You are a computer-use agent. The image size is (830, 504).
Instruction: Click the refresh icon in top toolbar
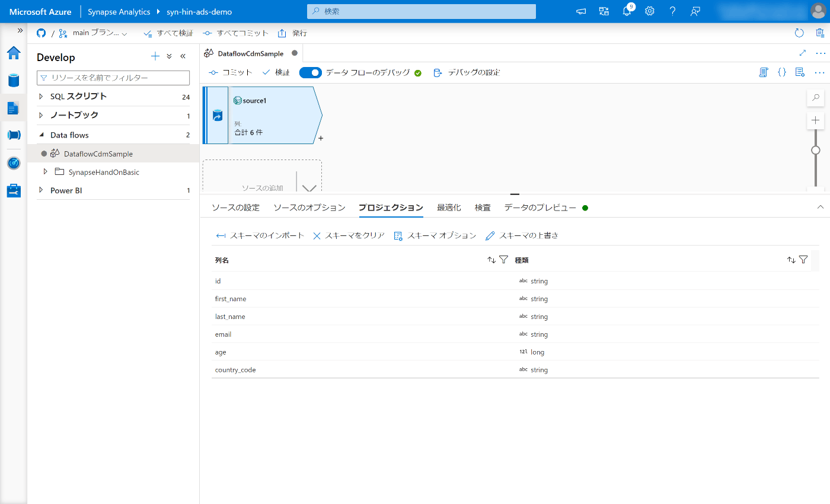click(x=799, y=33)
